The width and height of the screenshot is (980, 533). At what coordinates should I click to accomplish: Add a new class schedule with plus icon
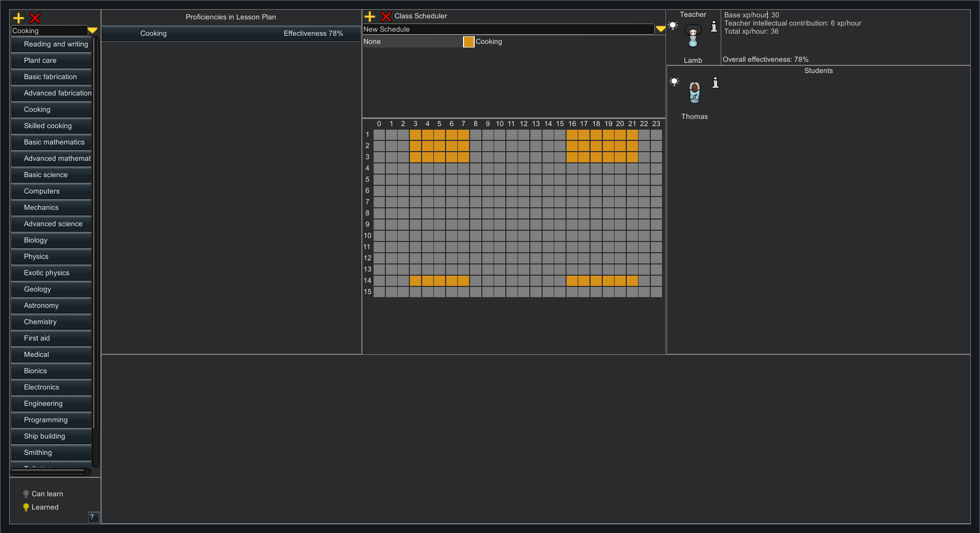click(370, 17)
